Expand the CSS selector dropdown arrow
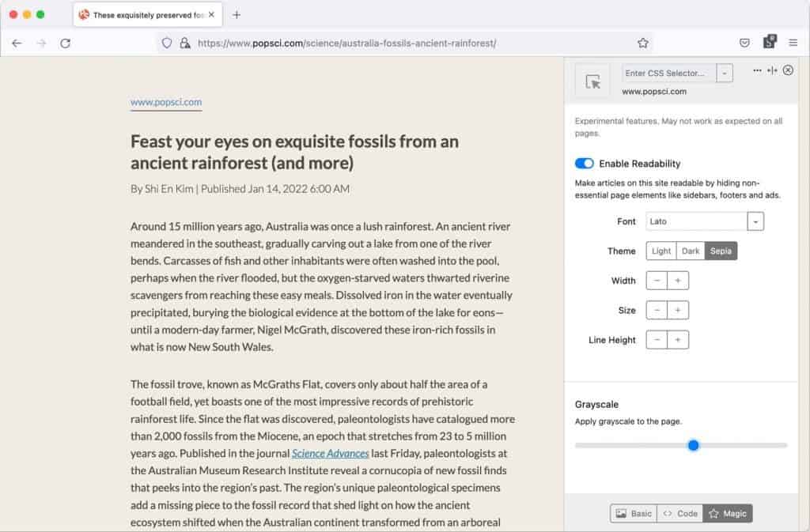Viewport: 810px width, 532px height. coord(725,74)
